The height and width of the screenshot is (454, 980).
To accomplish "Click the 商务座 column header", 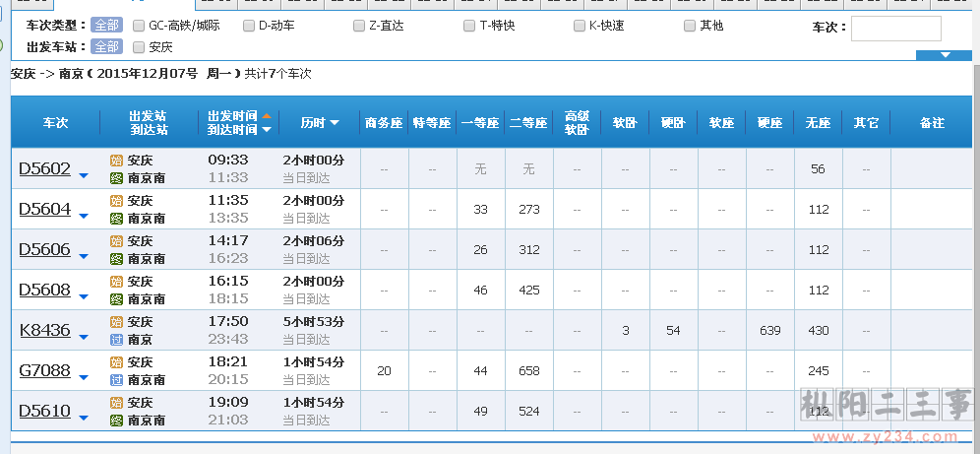I will 384,122.
